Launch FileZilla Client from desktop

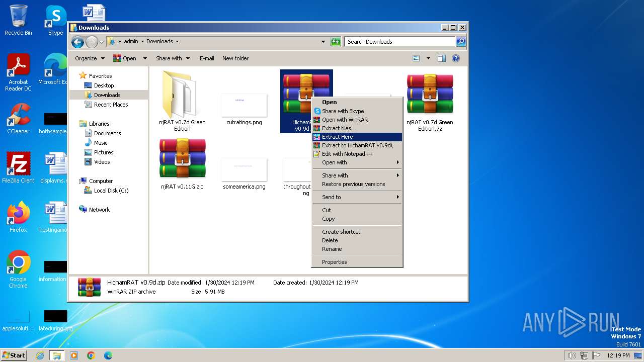click(x=18, y=167)
